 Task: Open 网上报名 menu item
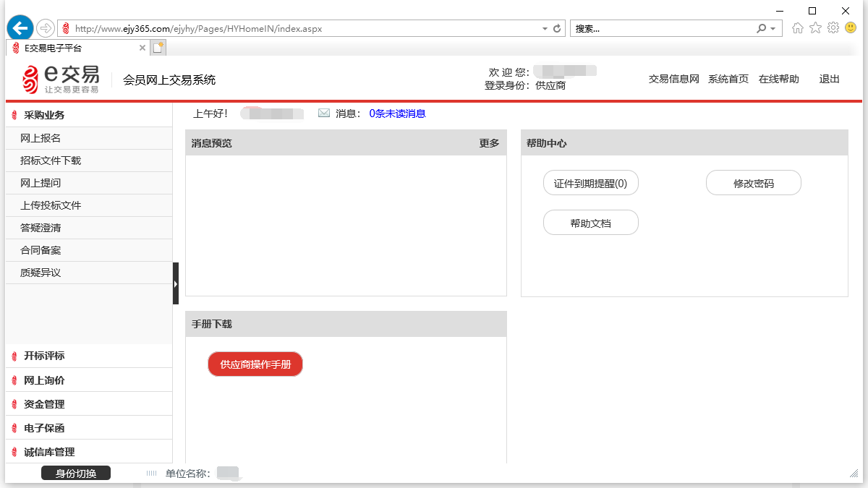tap(89, 138)
